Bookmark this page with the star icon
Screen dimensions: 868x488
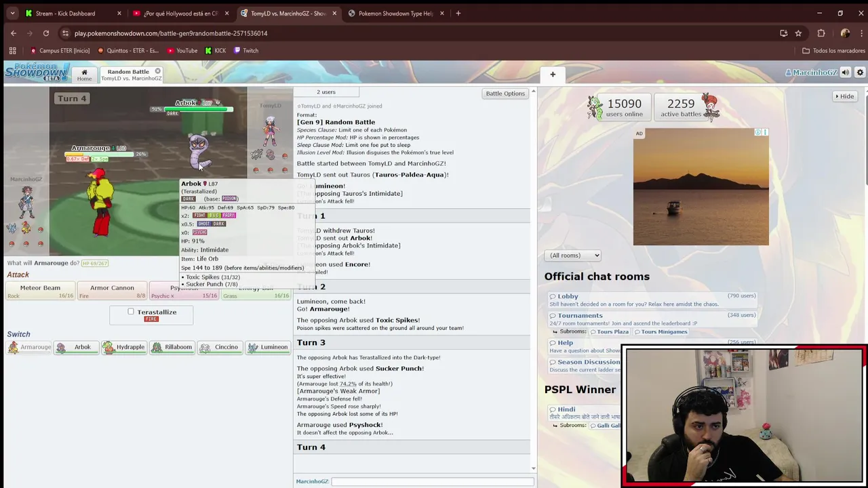coord(798,33)
